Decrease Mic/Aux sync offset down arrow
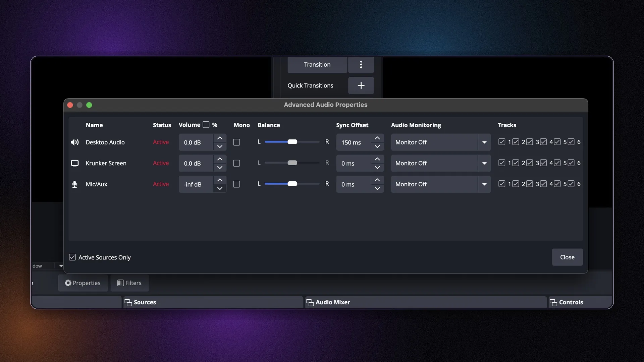Screen dimensions: 644x362 [377, 188]
